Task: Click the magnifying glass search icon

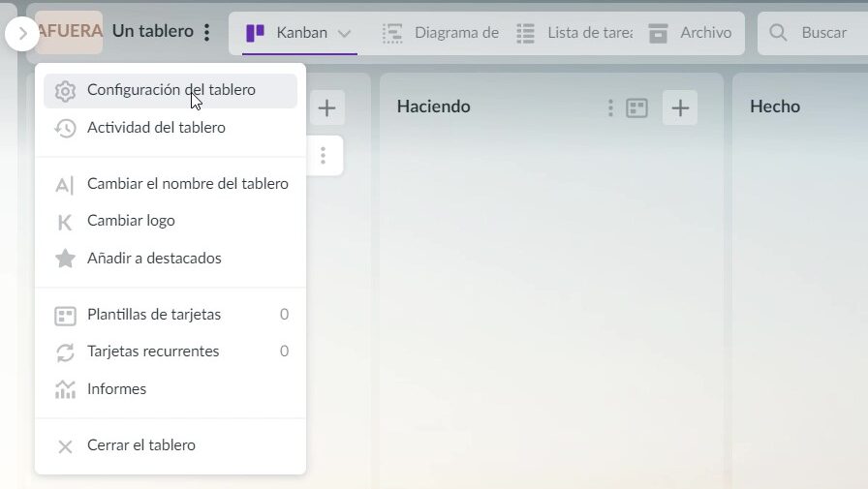Action: point(778,33)
